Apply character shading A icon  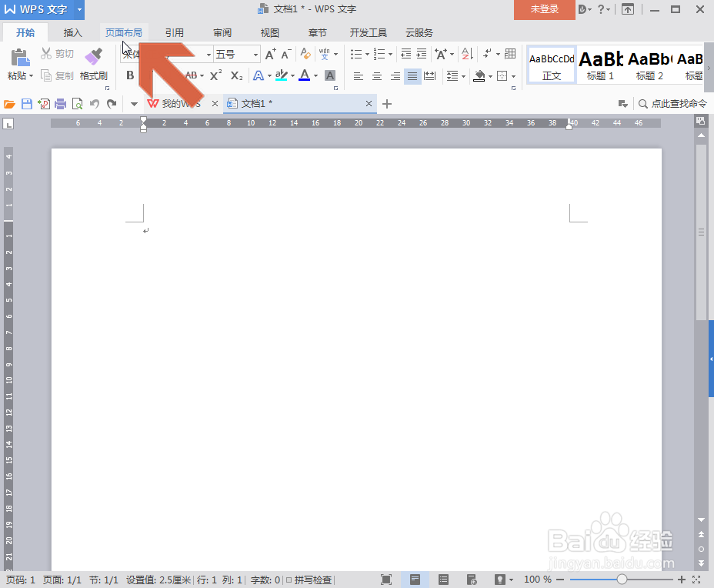[x=330, y=75]
